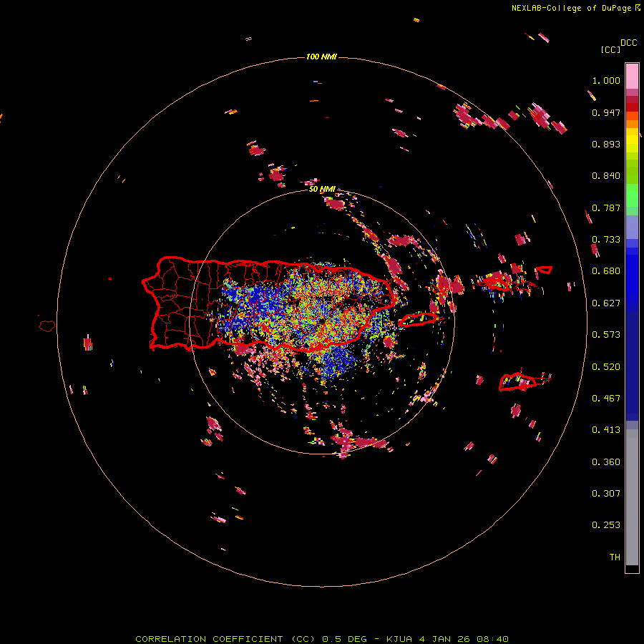Click the DCC product label

pyautogui.click(x=629, y=43)
